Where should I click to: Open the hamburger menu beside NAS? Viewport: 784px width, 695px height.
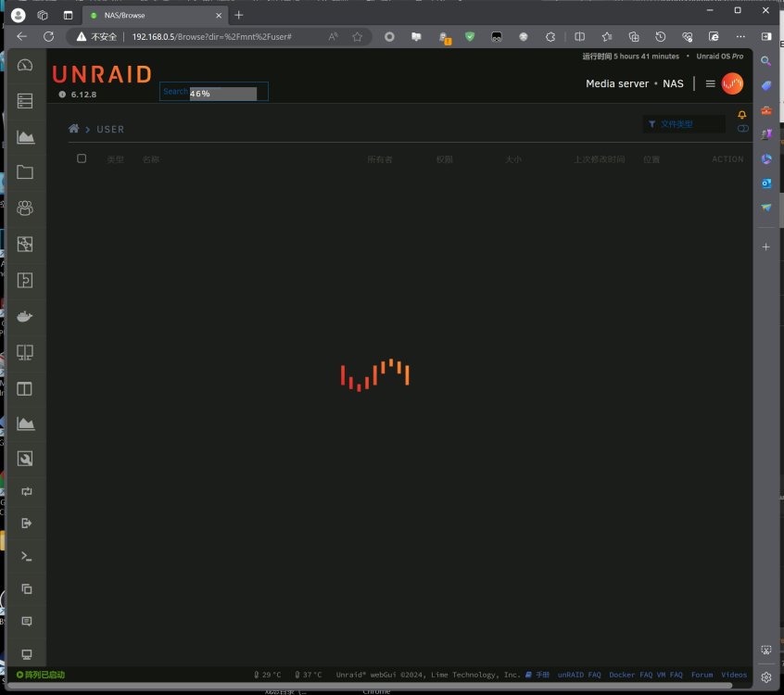pyautogui.click(x=710, y=83)
